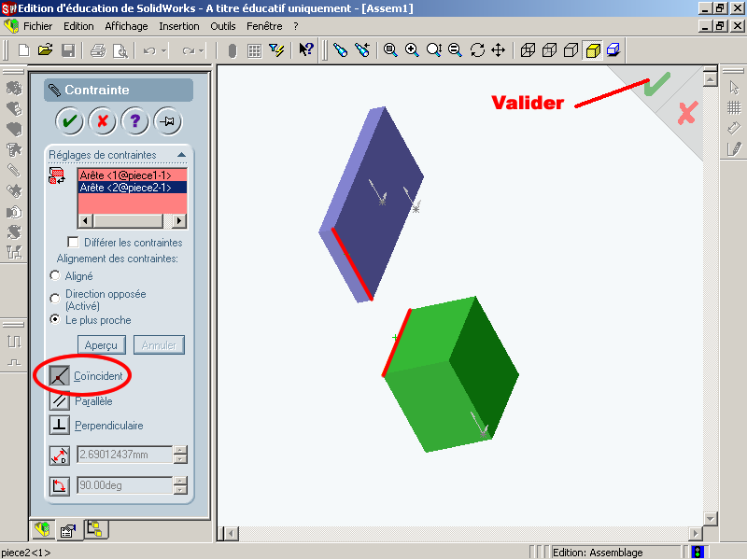Click Zoom In/Out magnifier with arrows
The width and height of the screenshot is (747, 560).
433,49
